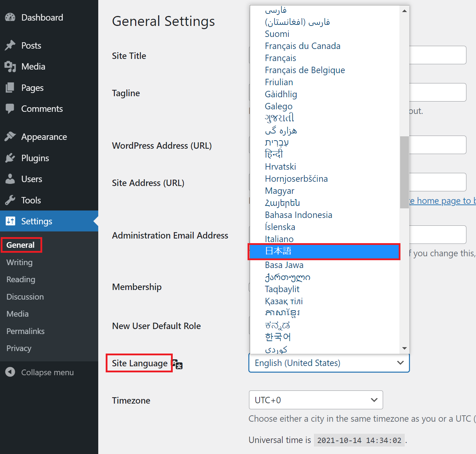Click the Pages document icon

(10, 88)
